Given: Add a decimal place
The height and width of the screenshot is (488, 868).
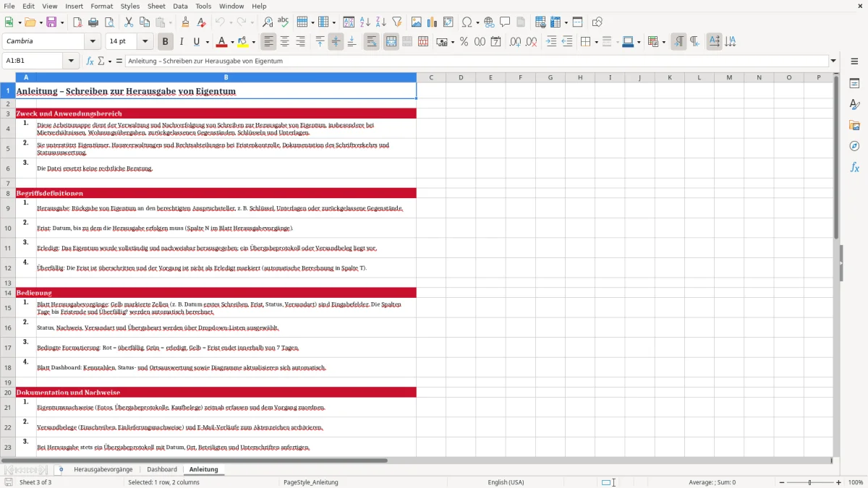Looking at the screenshot, I should tap(516, 42).
